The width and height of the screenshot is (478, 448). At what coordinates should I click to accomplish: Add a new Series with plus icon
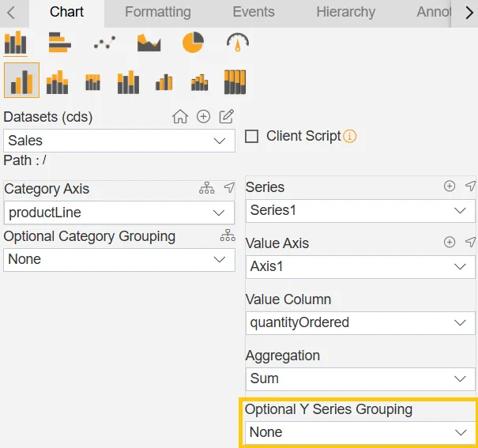pyautogui.click(x=450, y=186)
